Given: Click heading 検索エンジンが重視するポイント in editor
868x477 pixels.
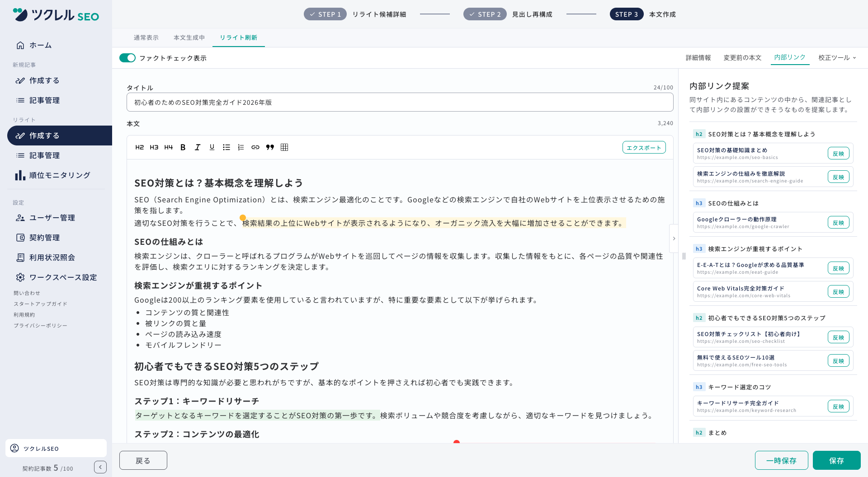Looking at the screenshot, I should click(x=198, y=285).
